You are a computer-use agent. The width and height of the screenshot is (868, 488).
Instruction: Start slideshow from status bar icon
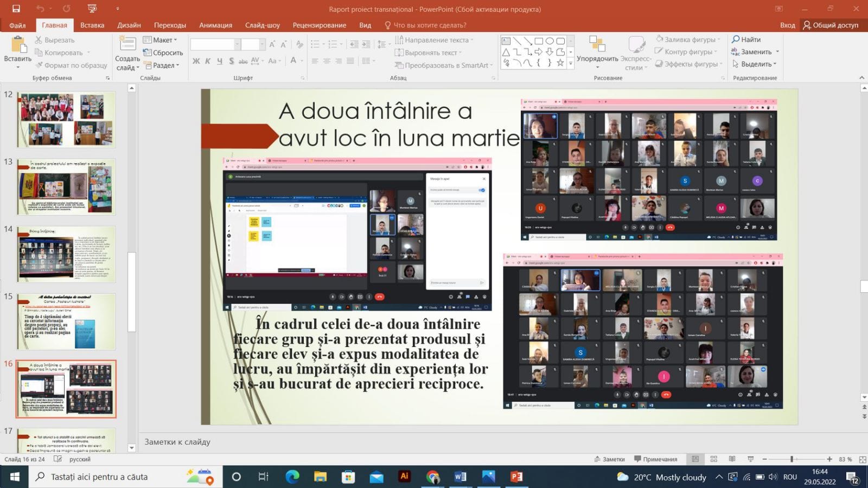pos(750,459)
